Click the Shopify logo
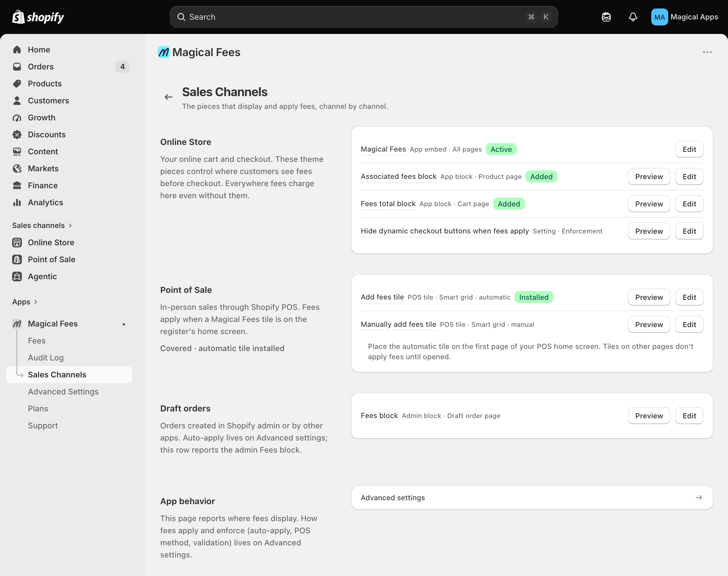The image size is (728, 576). (x=38, y=17)
